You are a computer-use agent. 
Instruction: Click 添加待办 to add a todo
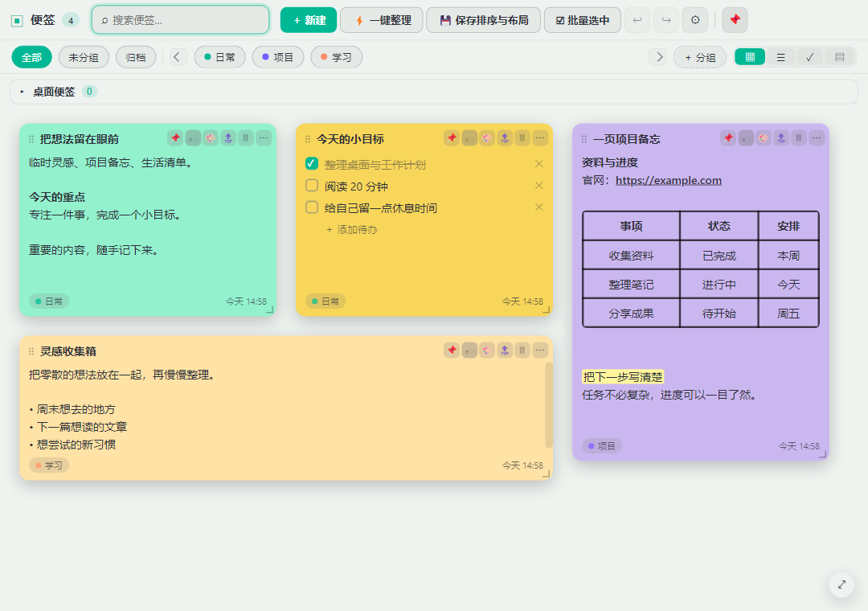click(351, 229)
